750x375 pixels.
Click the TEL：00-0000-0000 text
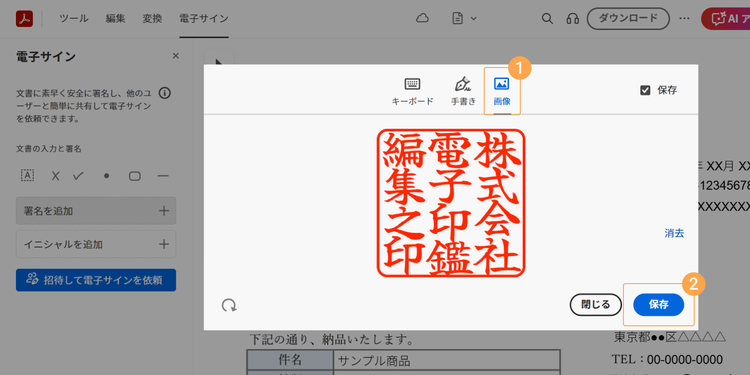click(667, 359)
